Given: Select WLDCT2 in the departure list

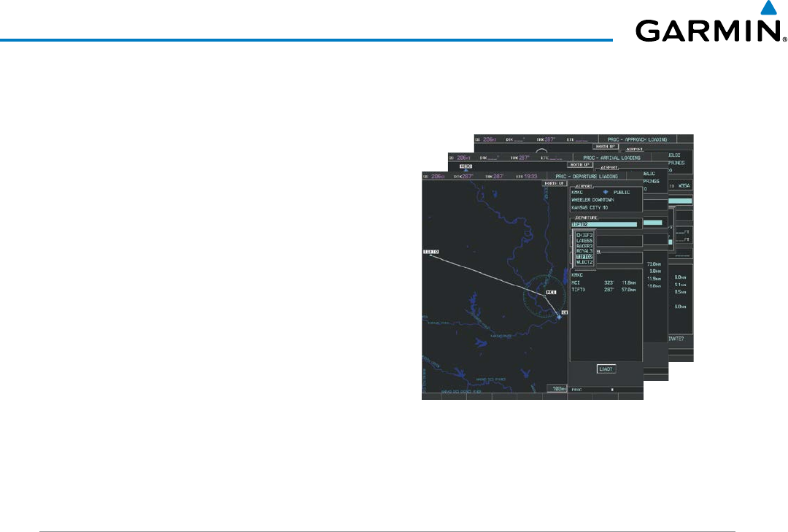Looking at the screenshot, I should tap(584, 262).
